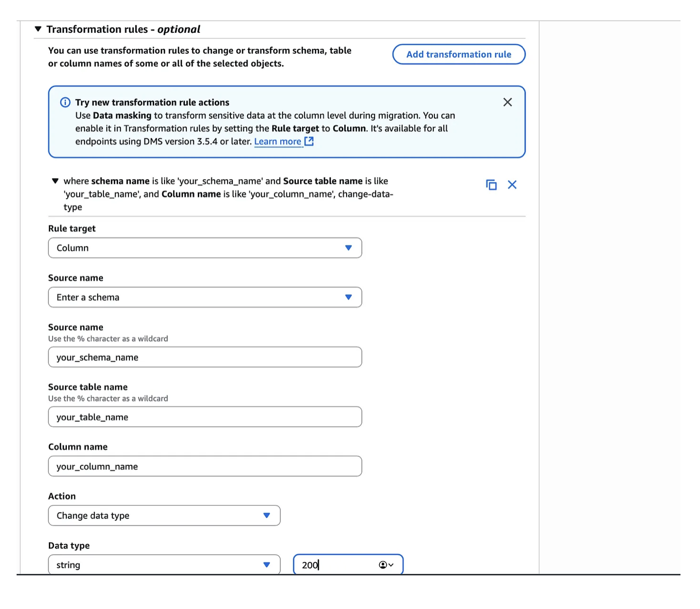The width and height of the screenshot is (700, 609).
Task: Open the 'Enter a schema' Source name dropdown
Action: [x=205, y=297]
